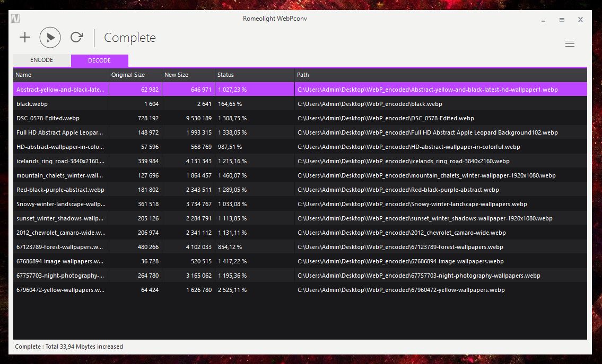This screenshot has width=602, height=364.
Task: Click the path ending in black.webp
Action: click(370, 104)
